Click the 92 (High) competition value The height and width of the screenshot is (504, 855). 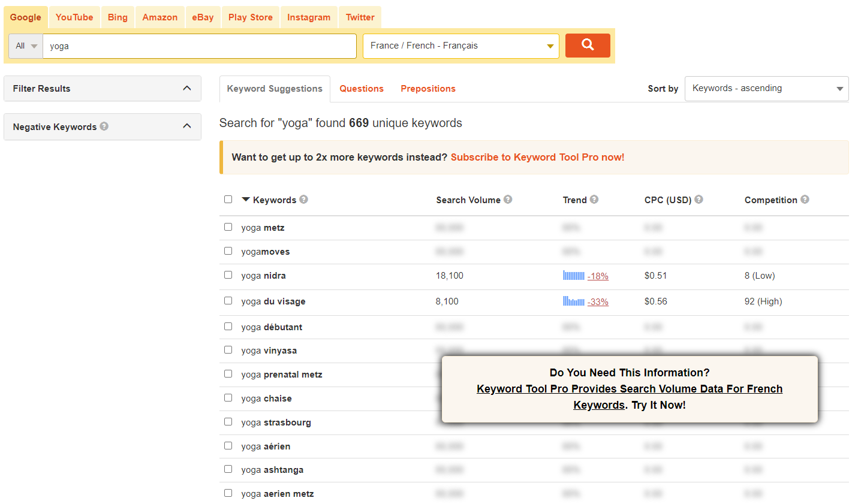[763, 301]
